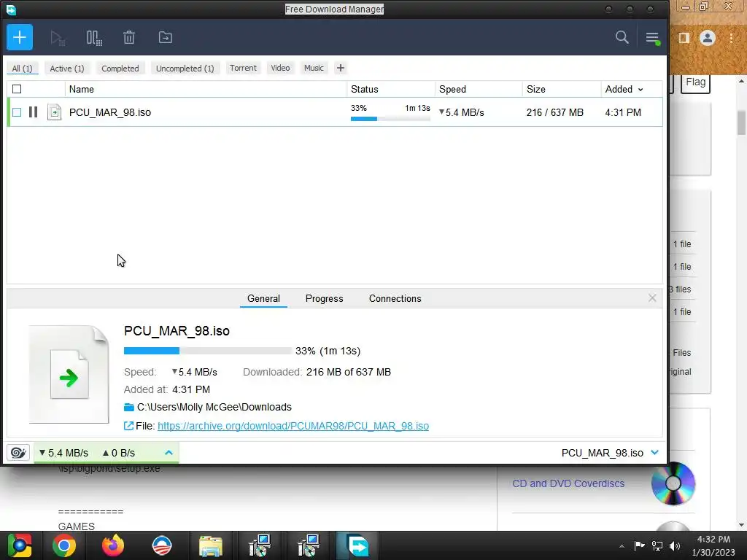Select the Active (1) filter tab

[67, 68]
